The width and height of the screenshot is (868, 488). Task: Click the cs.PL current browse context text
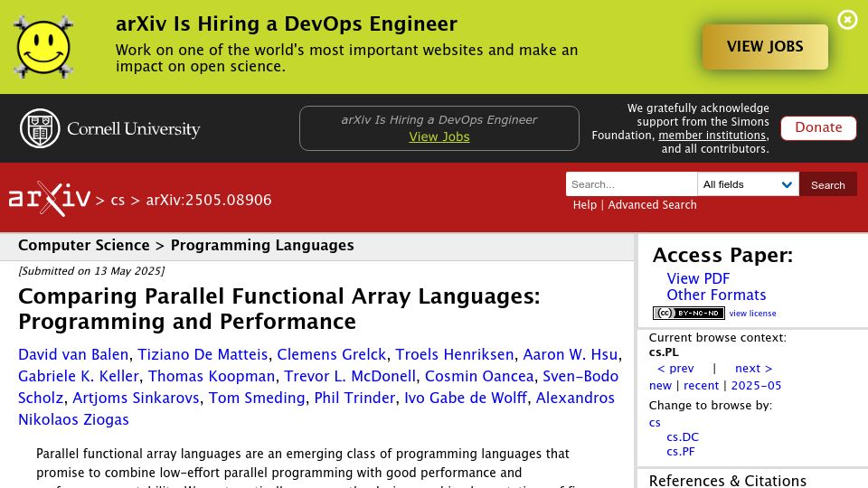pyautogui.click(x=664, y=352)
